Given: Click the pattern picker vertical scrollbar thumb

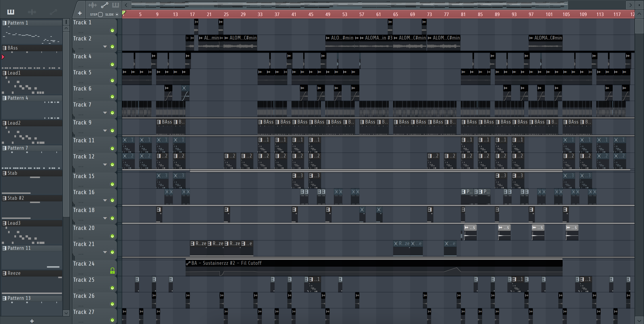Looking at the screenshot, I should (66, 124).
